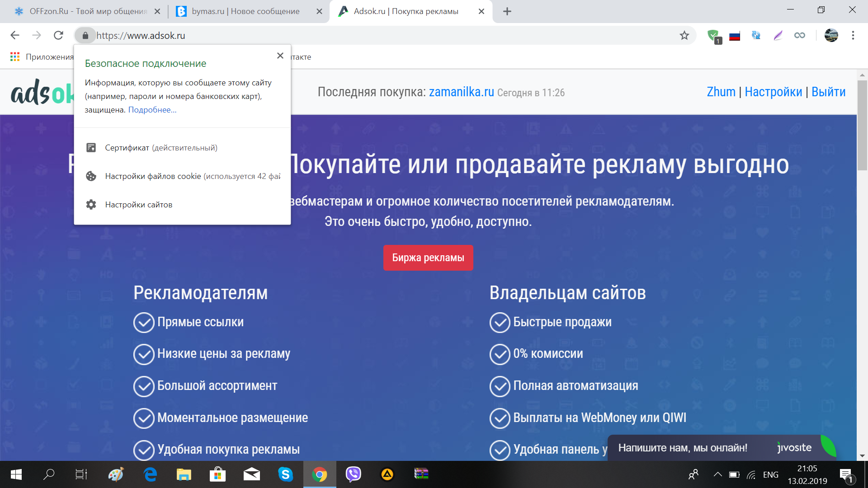868x488 pixels.
Task: Open Site settings entry in popup
Action: [x=138, y=205]
